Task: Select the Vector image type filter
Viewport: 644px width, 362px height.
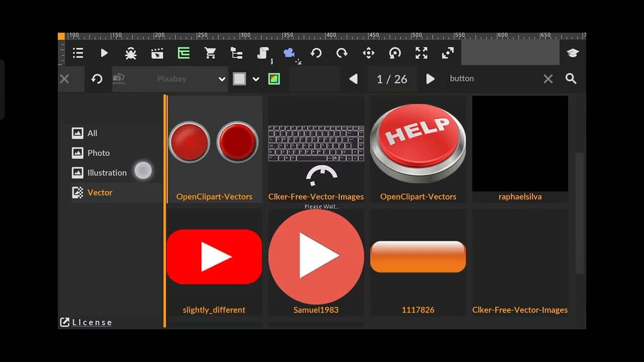Action: pyautogui.click(x=93, y=192)
